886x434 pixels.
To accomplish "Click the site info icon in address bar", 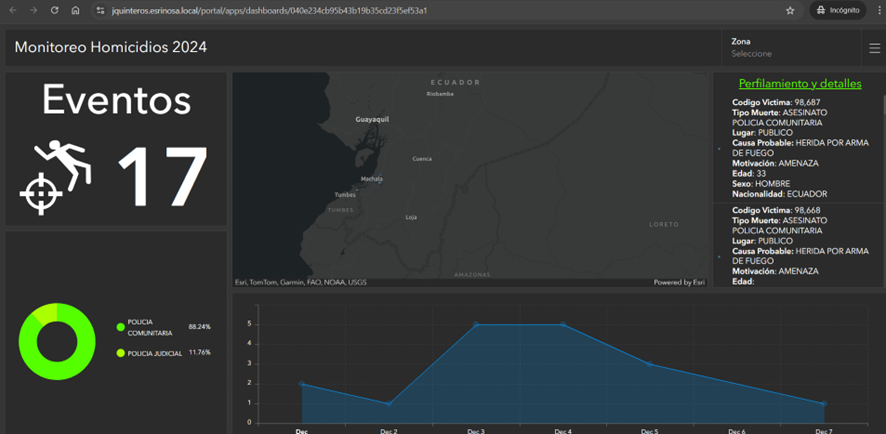I will pyautogui.click(x=100, y=10).
